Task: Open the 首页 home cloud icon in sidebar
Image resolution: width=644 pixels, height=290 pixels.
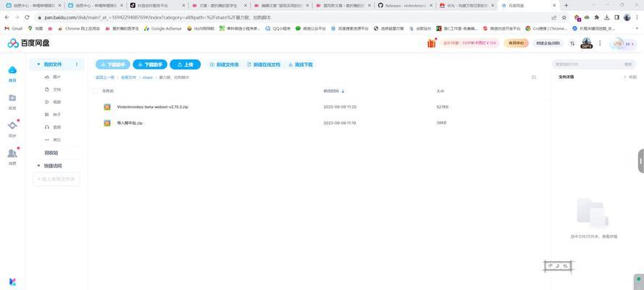Action: [12, 70]
